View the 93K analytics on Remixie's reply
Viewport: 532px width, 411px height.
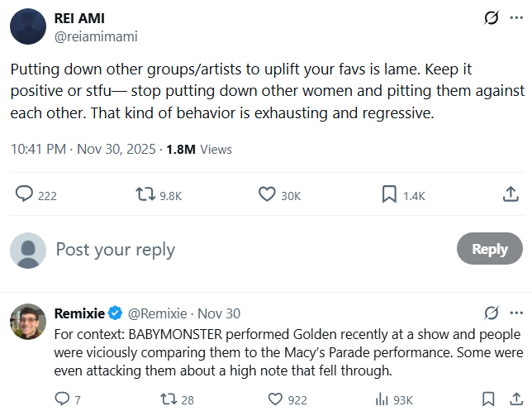click(x=382, y=399)
